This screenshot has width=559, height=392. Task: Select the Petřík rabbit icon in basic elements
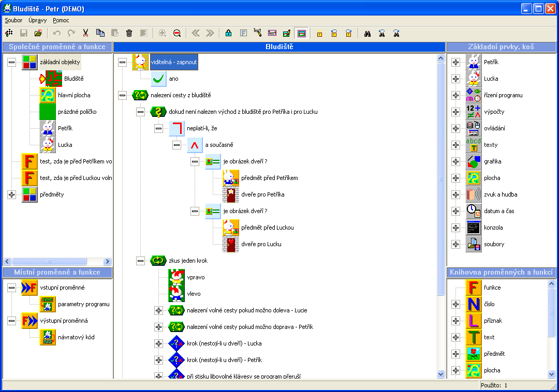tap(474, 62)
